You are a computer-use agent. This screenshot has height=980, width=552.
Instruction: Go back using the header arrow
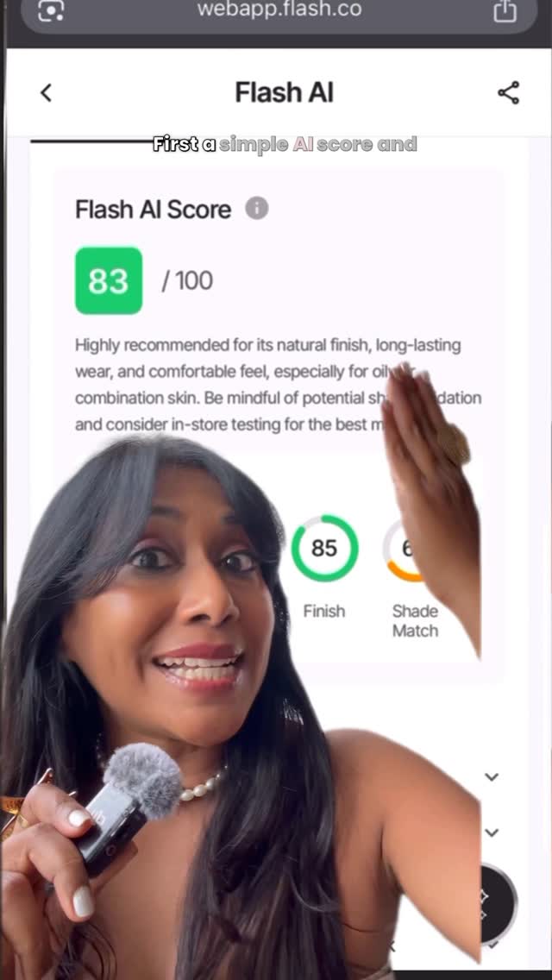pos(46,93)
